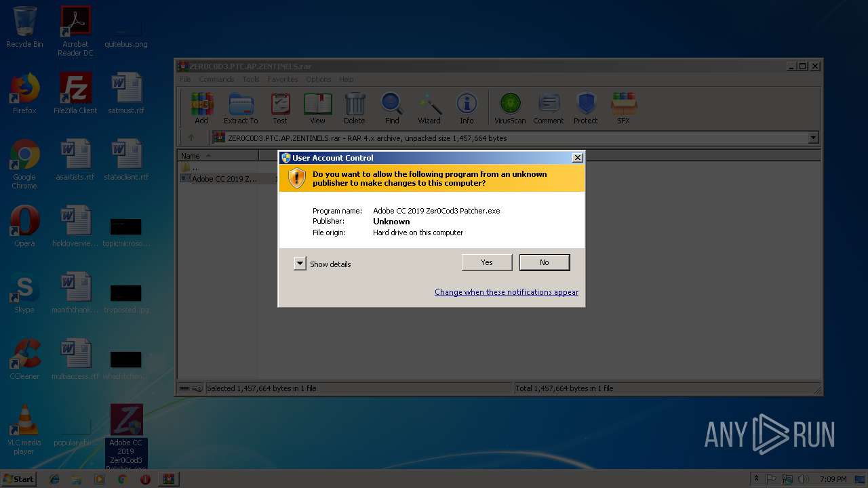This screenshot has height=488, width=868.
Task: Click the Comment toolbar icon
Action: [549, 108]
